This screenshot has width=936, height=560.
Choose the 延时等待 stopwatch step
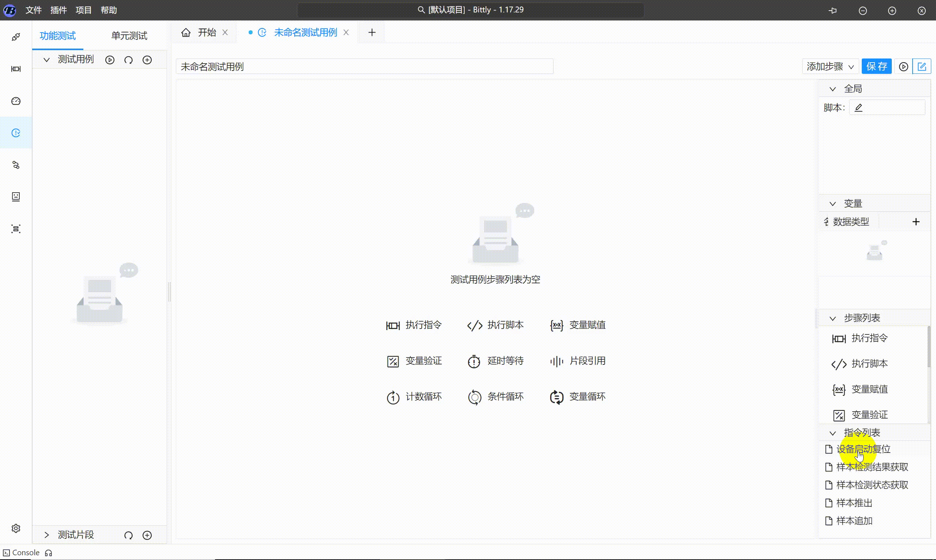[496, 361]
